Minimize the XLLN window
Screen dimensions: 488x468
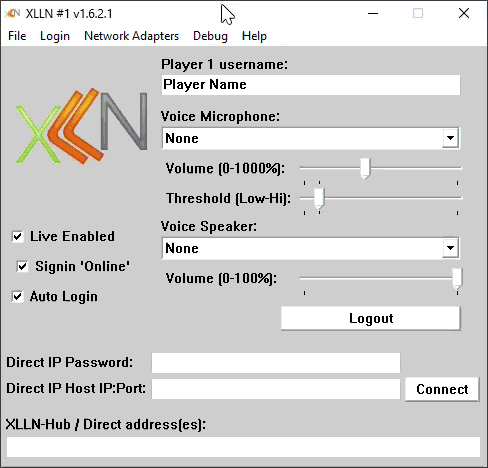pos(373,13)
